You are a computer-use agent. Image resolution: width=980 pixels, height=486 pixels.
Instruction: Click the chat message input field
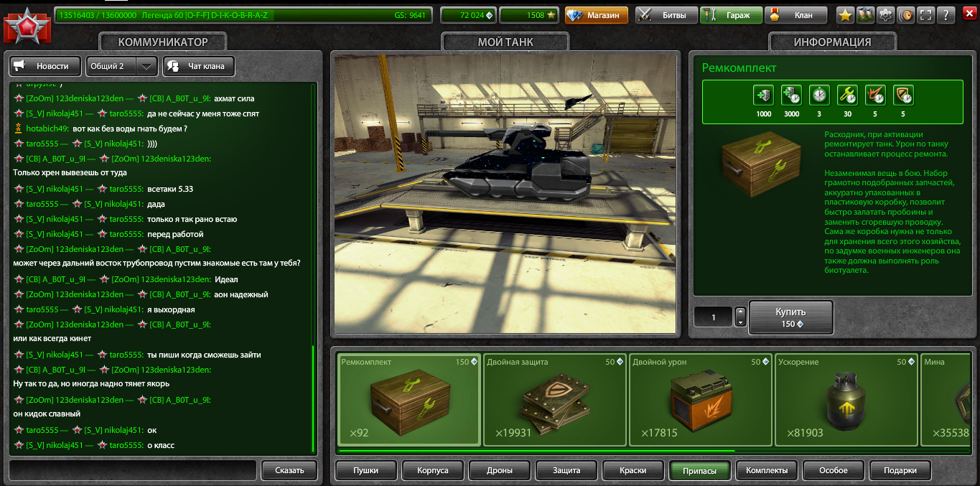coord(133,470)
